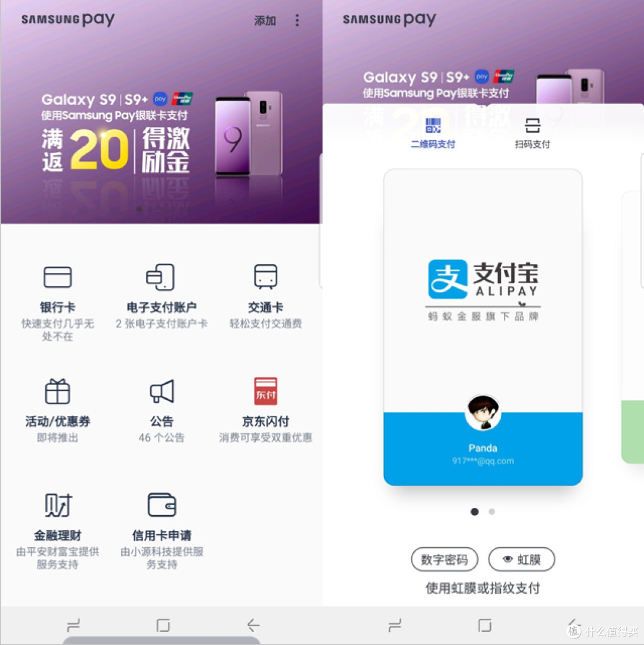The width and height of the screenshot is (644, 645).
Task: Tap the text 由平安财富宝提供服务支持
Action: click(x=58, y=558)
